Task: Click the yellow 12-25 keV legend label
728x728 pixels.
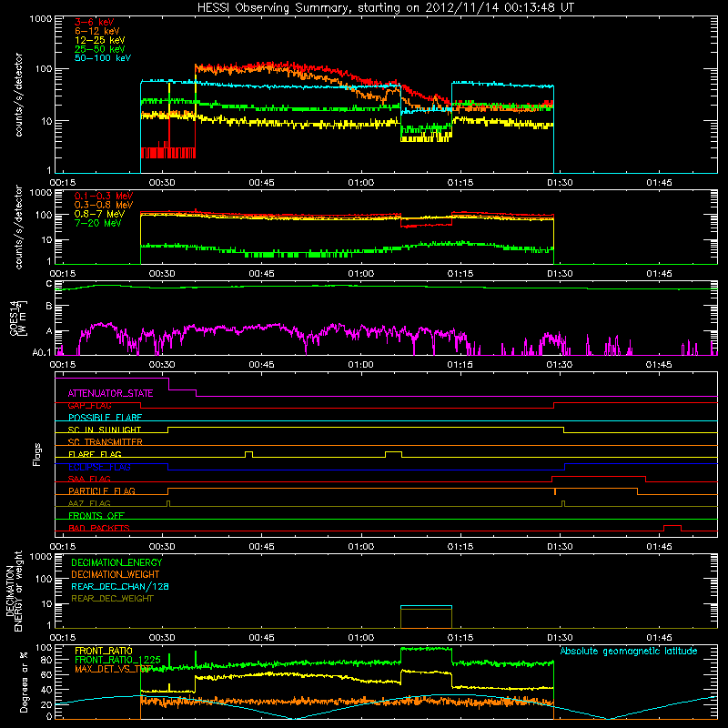Action: point(100,40)
